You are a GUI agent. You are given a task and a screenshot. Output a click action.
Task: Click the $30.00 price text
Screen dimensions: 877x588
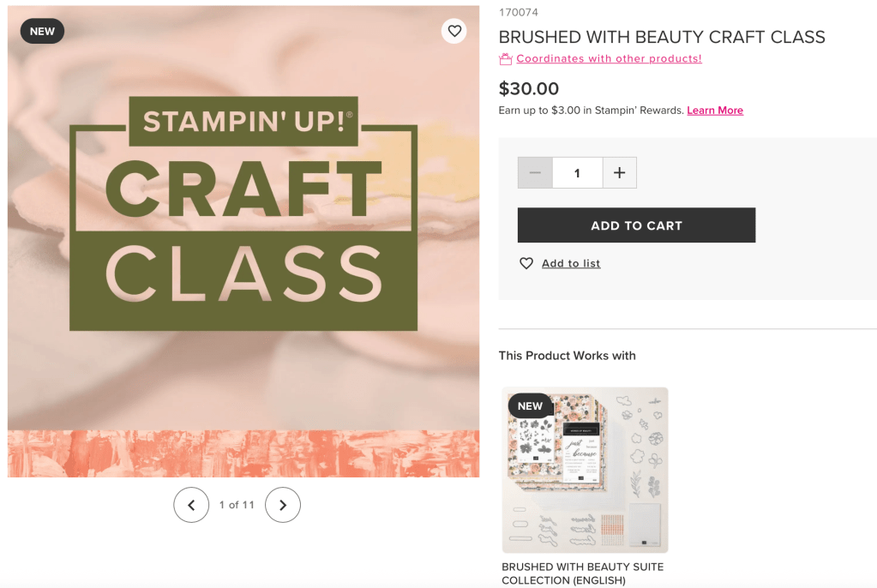529,88
